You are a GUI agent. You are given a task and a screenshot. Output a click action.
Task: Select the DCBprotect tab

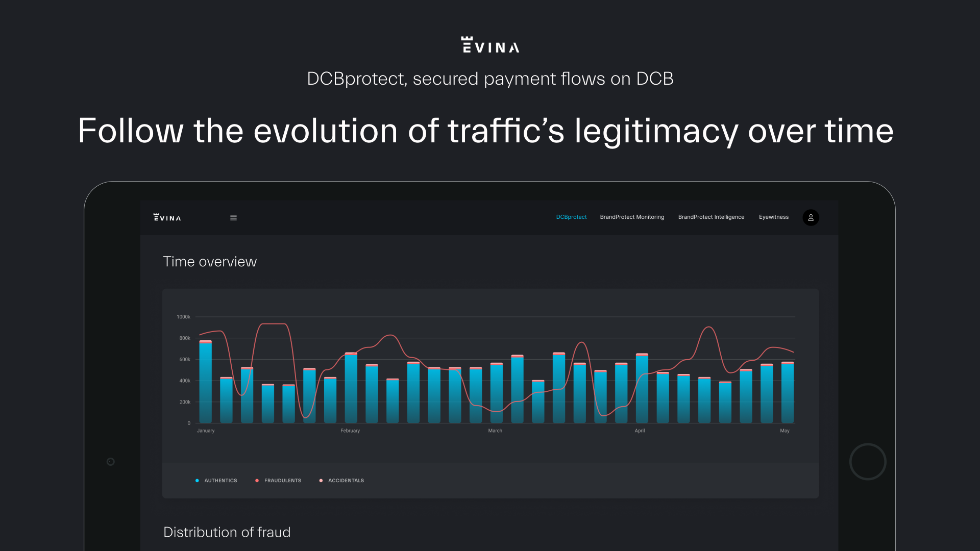(571, 217)
